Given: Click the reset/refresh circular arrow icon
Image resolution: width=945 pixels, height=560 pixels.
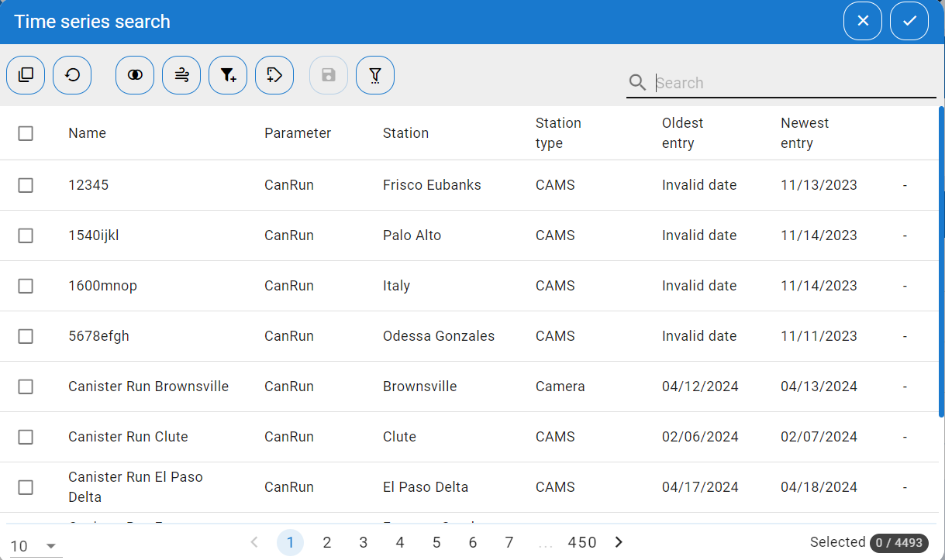Looking at the screenshot, I should tap(72, 75).
